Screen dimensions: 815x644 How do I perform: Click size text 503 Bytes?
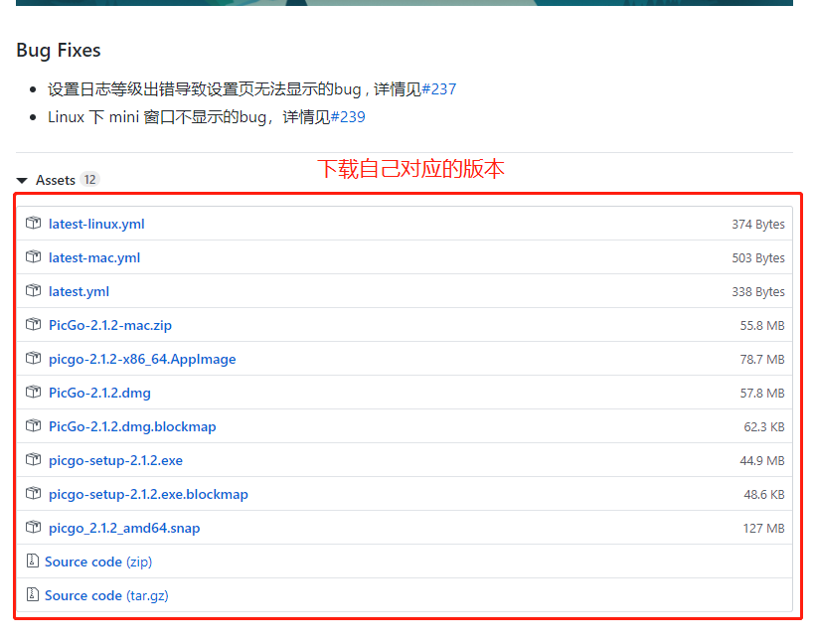coord(758,258)
